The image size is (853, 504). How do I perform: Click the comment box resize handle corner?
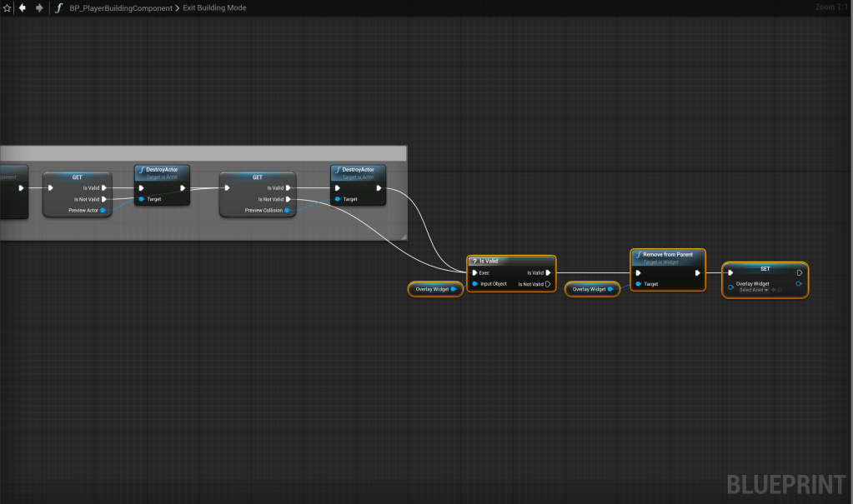403,237
